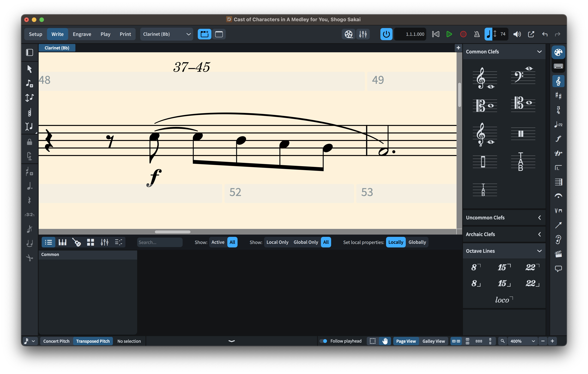Switch to Engrave mode
588x374 pixels.
[x=82, y=34]
